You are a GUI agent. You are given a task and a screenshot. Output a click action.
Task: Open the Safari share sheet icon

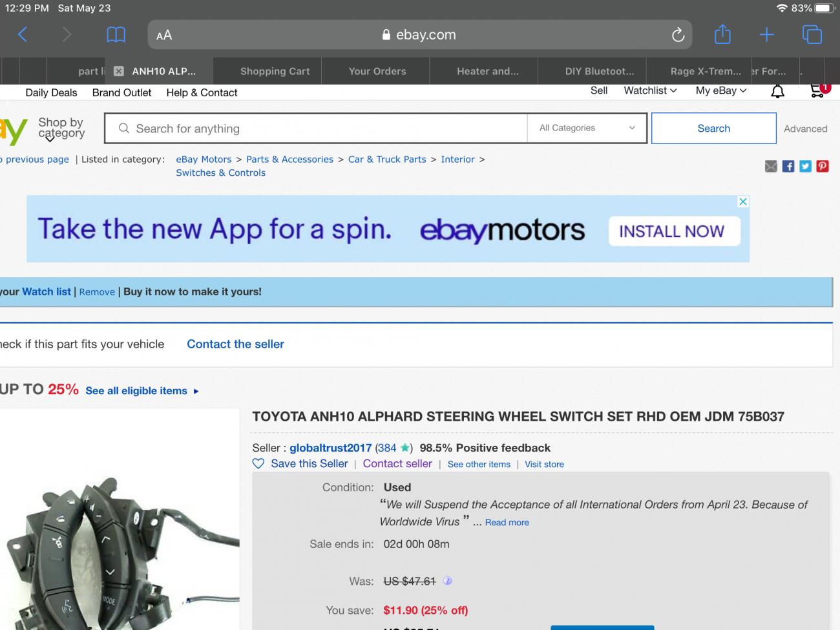[722, 34]
